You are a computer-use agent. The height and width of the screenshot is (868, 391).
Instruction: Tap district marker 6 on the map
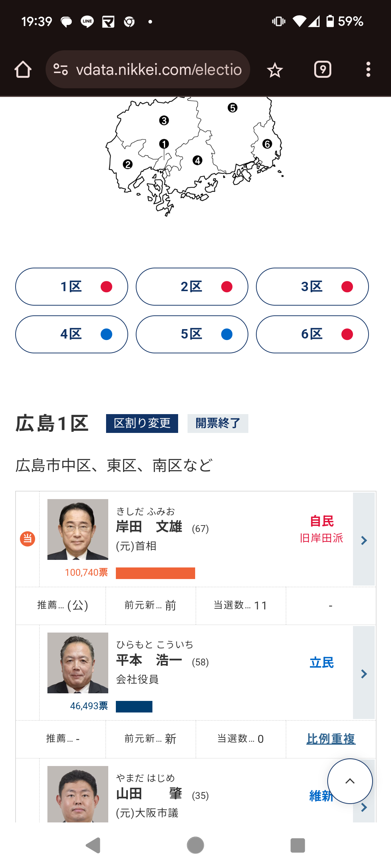pyautogui.click(x=267, y=144)
